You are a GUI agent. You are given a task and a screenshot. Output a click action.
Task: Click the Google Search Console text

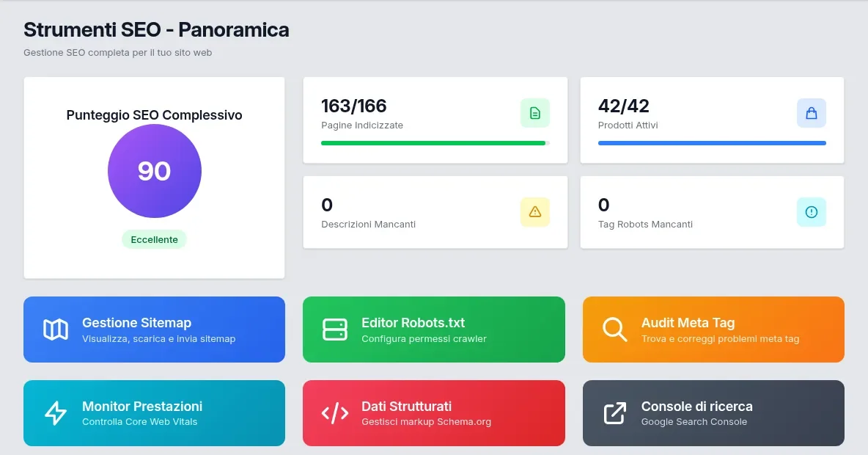click(x=694, y=422)
